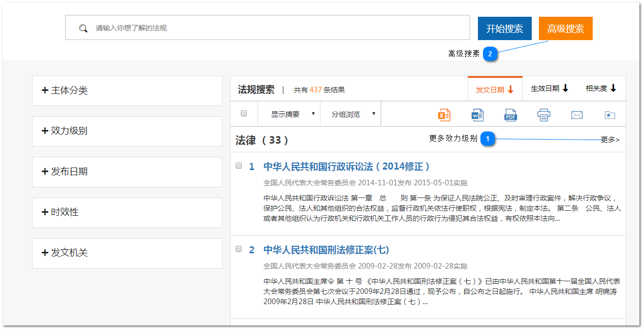The height and width of the screenshot is (330, 644).
Task: Send results by email envelope icon
Action: [x=576, y=115]
